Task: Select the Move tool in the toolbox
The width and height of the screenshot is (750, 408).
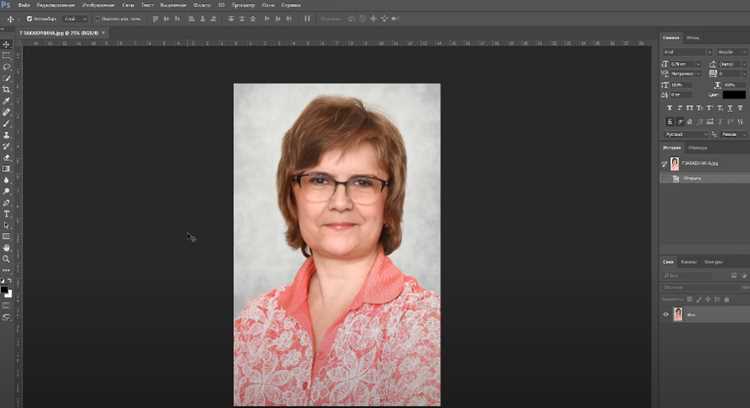Action: (x=6, y=44)
